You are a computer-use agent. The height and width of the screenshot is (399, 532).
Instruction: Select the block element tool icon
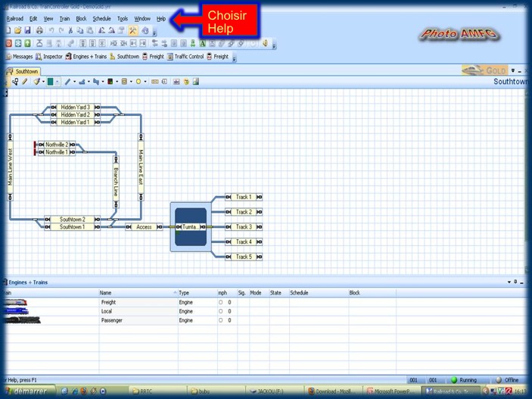pos(124,82)
